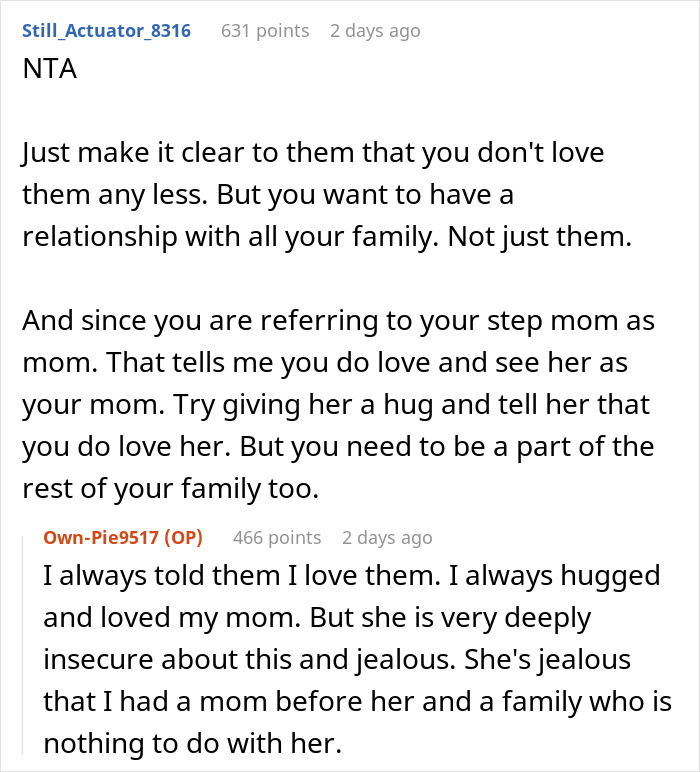Click the 631 points score

(x=265, y=31)
